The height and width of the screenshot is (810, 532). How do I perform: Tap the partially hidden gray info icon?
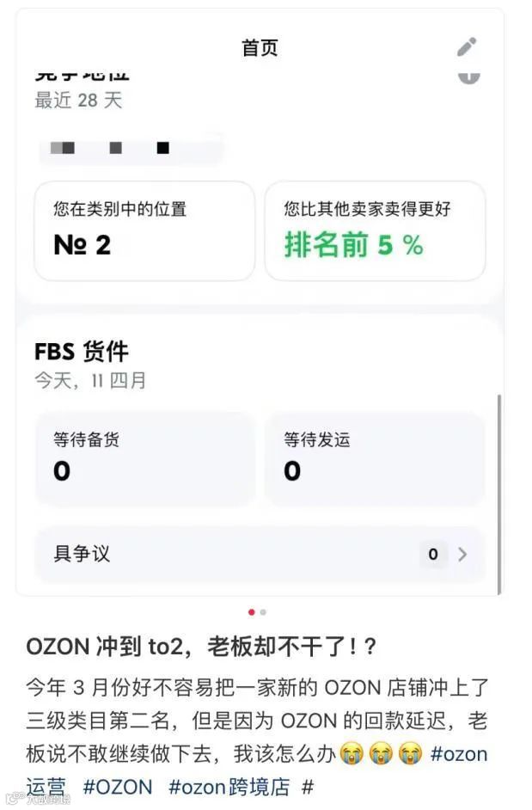468,77
